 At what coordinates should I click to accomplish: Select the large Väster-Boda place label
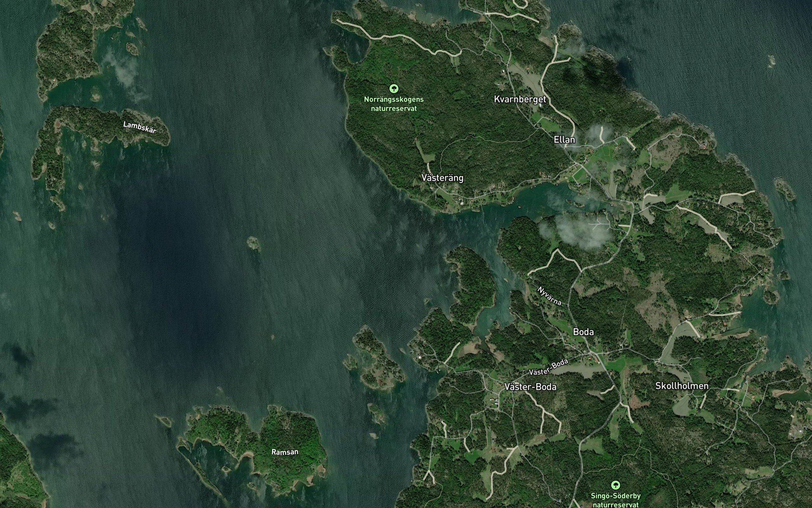pyautogui.click(x=530, y=387)
